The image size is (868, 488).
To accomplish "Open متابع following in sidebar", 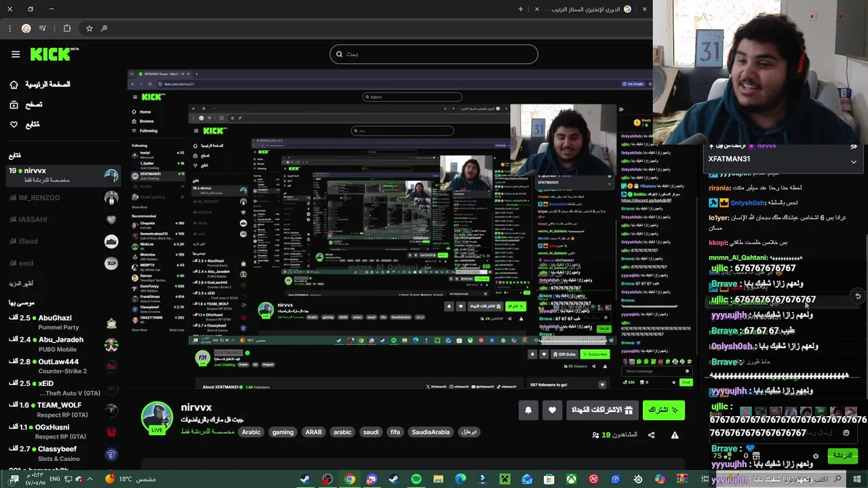I will click(x=24, y=125).
